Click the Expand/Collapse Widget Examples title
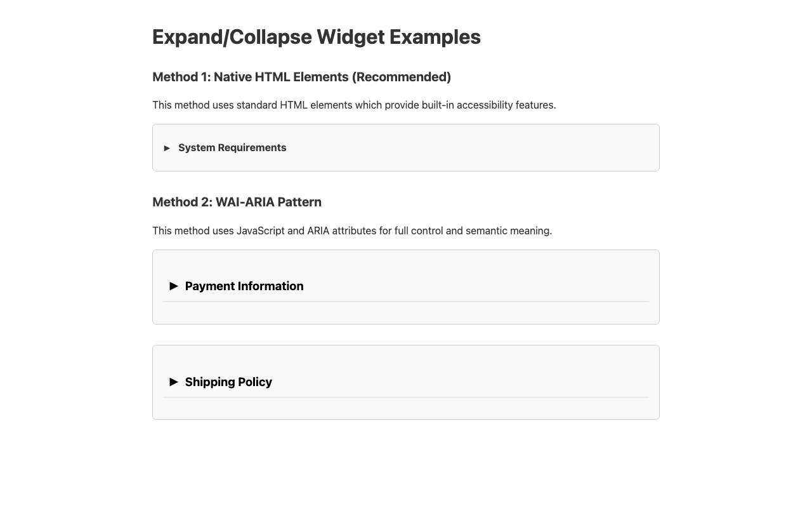 [x=316, y=37]
